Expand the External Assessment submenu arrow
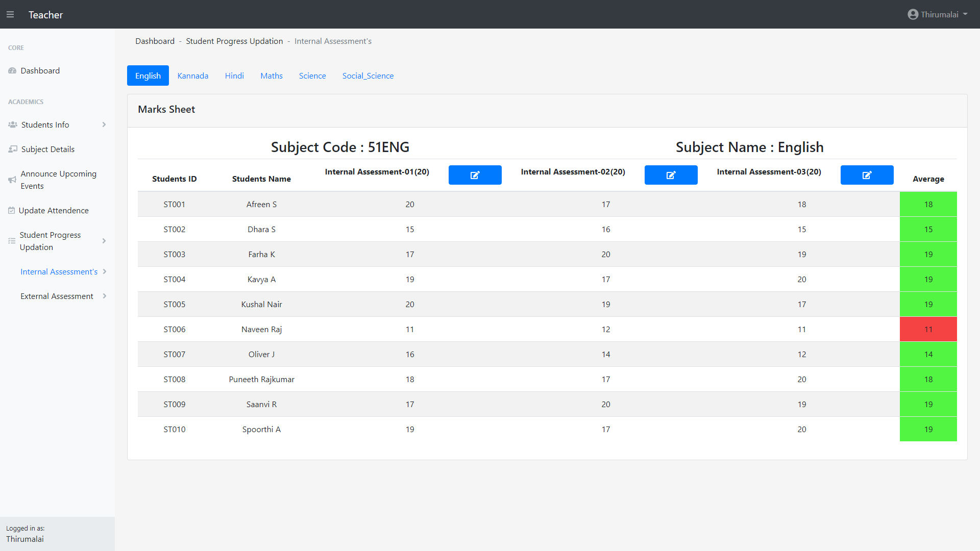Image resolution: width=980 pixels, height=551 pixels. (105, 296)
